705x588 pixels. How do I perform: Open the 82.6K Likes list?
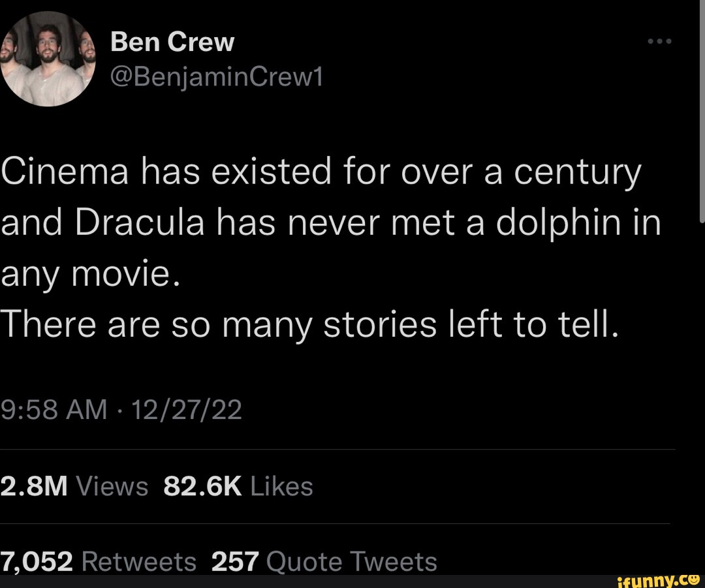(204, 486)
